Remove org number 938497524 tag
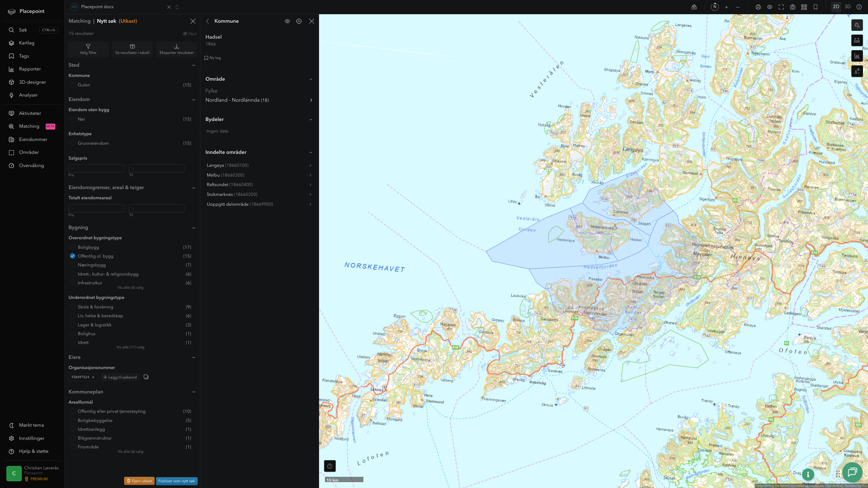Screen dimensions: 868x488 pos(93,377)
